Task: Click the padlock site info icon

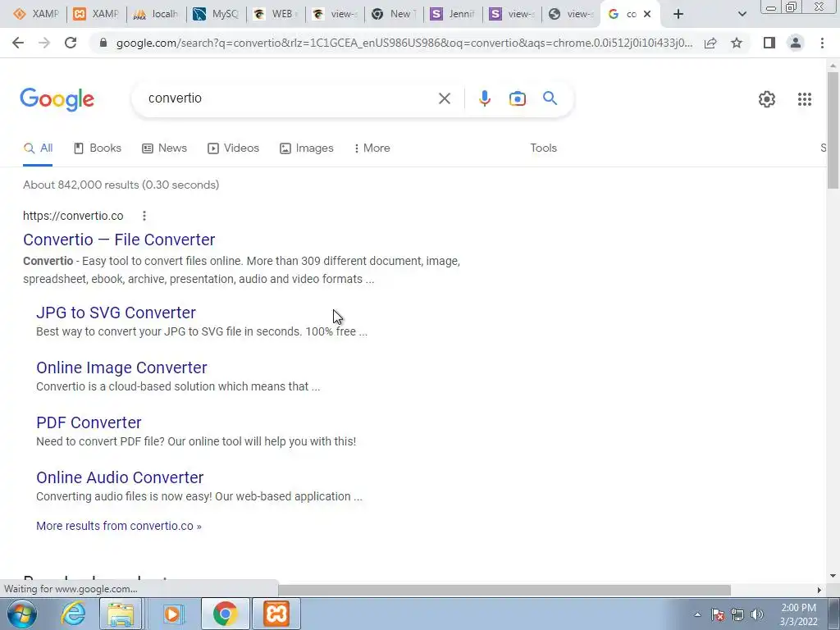Action: point(103,43)
